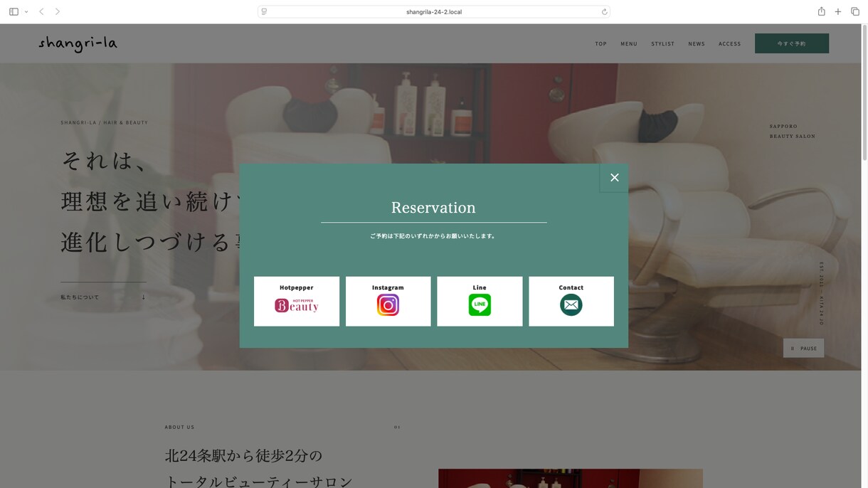Open the shangri-la logo home link
The width and height of the screenshot is (868, 488).
pyautogui.click(x=78, y=43)
